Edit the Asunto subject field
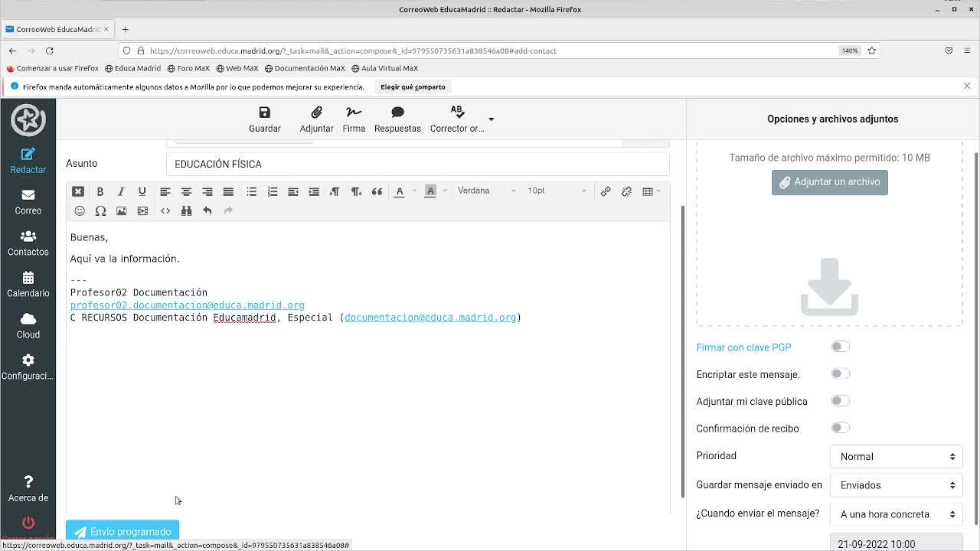980x551 pixels. 417,164
